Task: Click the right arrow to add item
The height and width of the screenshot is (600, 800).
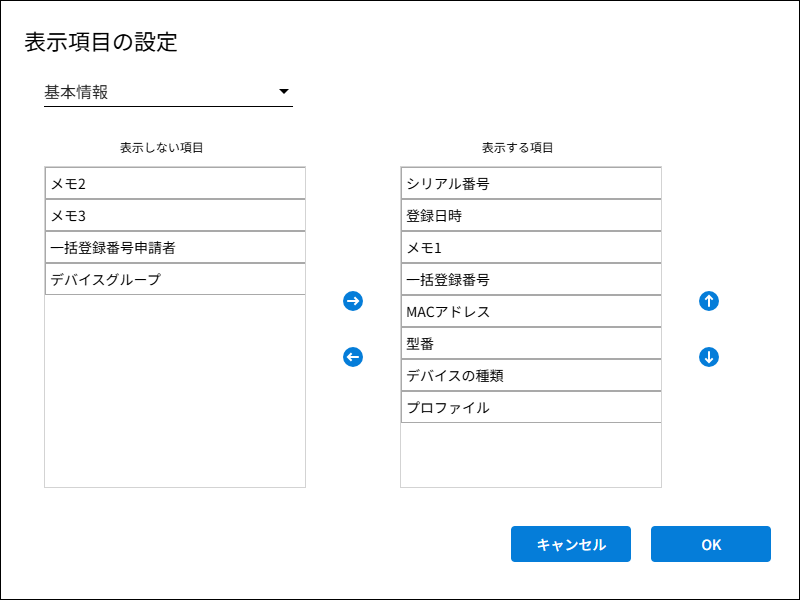Action: 353,301
